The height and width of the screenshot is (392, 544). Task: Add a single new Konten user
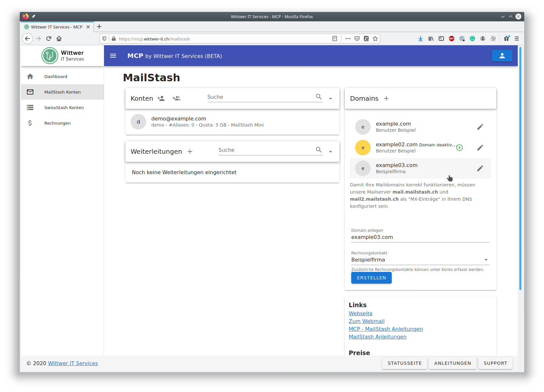161,98
